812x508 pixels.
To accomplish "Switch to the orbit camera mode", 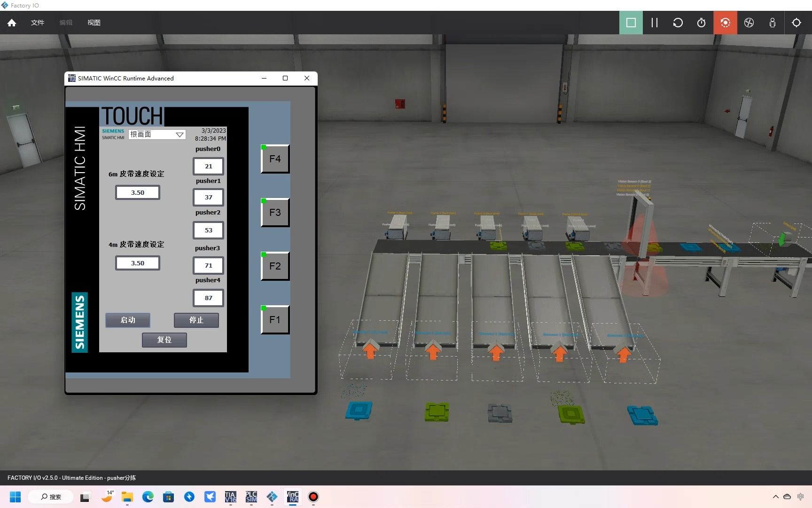I will click(725, 22).
